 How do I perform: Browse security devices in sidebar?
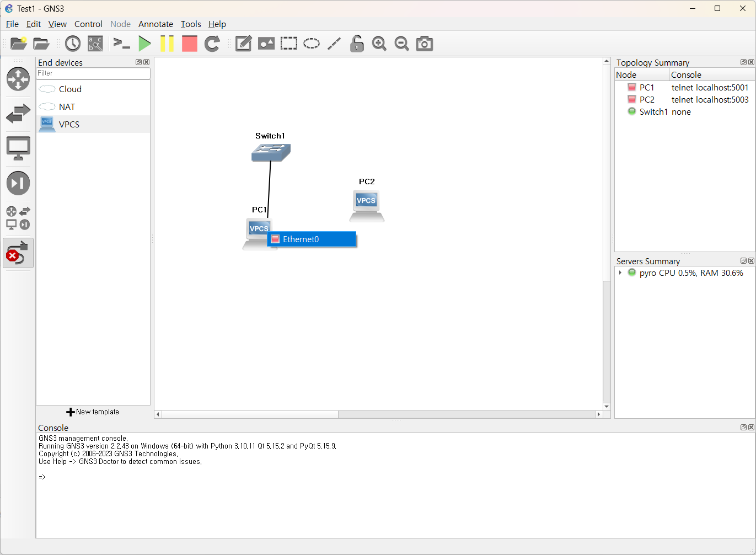coord(18,183)
